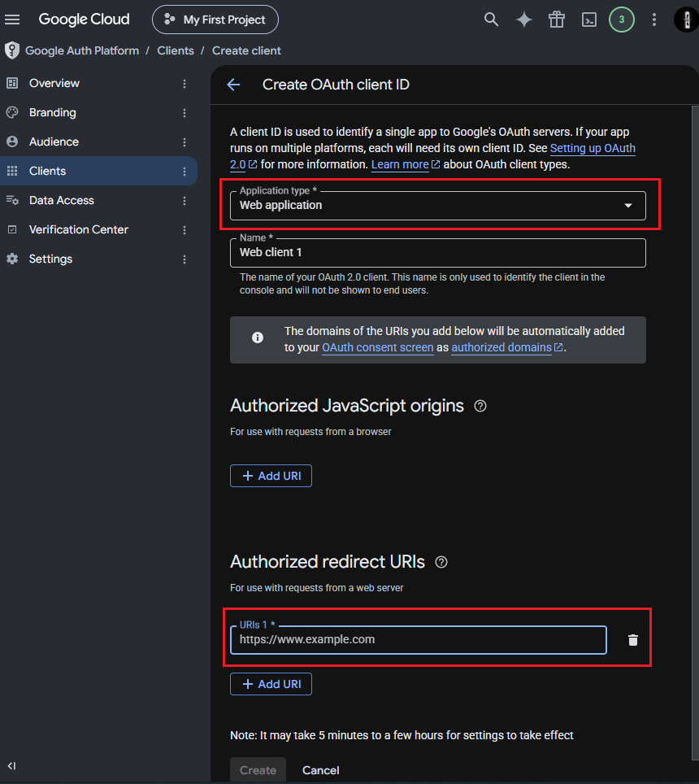Click the Settings gear icon
699x784 pixels.
pos(12,259)
